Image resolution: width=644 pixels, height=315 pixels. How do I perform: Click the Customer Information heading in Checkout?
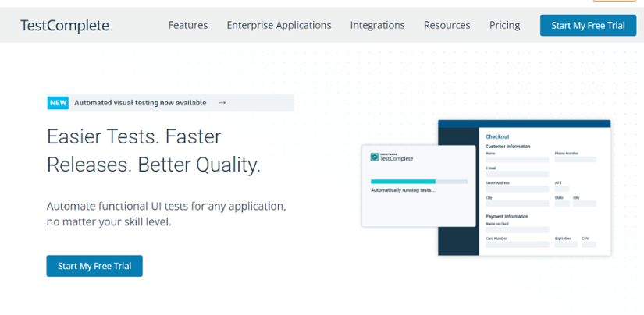pos(507,147)
